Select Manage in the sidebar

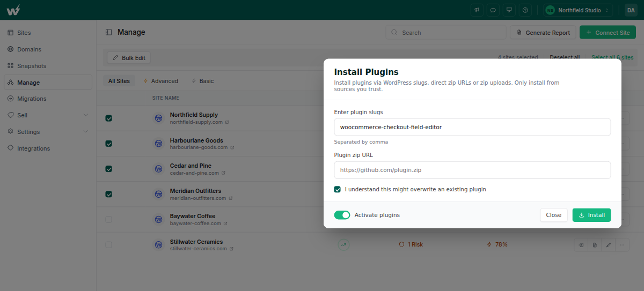point(48,83)
